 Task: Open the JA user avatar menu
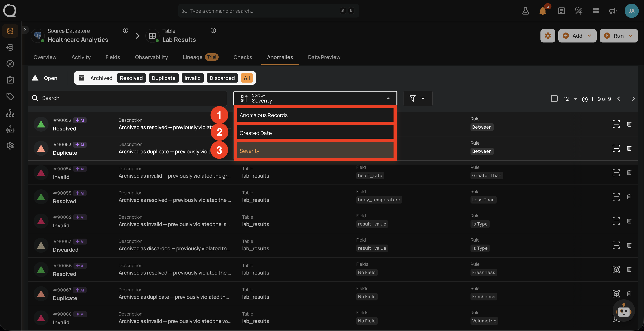(x=631, y=11)
